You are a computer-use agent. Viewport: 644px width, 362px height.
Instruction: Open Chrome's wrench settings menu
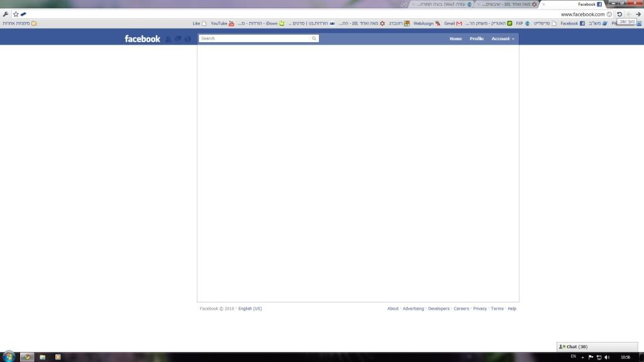[6, 14]
